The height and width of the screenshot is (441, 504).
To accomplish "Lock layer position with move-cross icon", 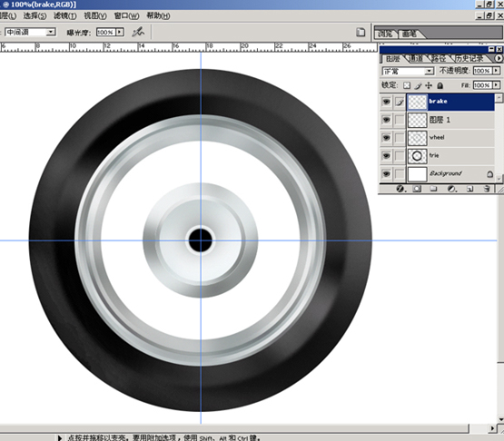I will pos(429,85).
